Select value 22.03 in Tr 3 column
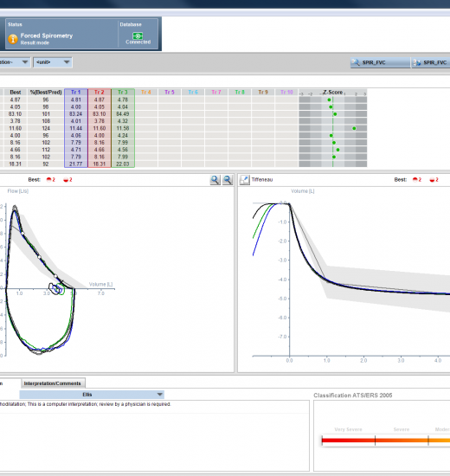 click(123, 164)
